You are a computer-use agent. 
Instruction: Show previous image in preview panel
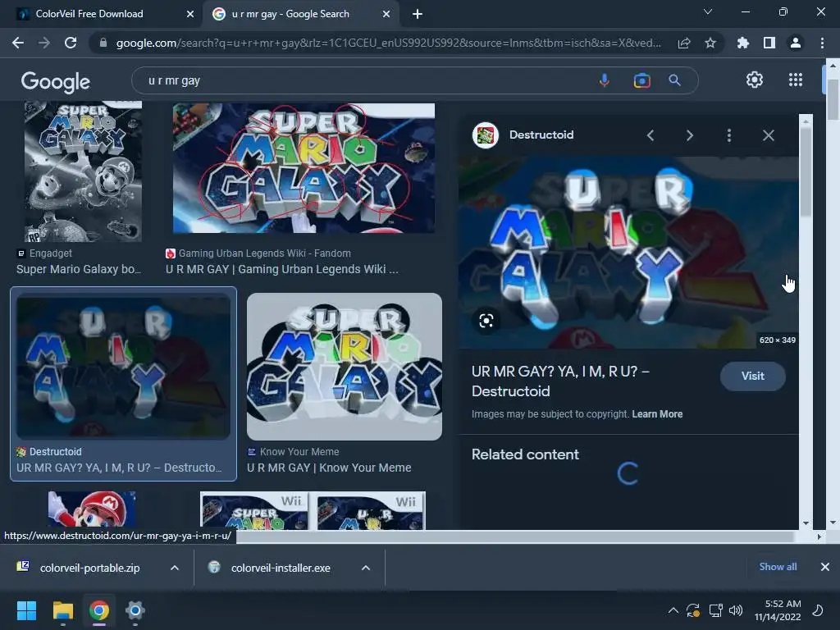pyautogui.click(x=651, y=135)
